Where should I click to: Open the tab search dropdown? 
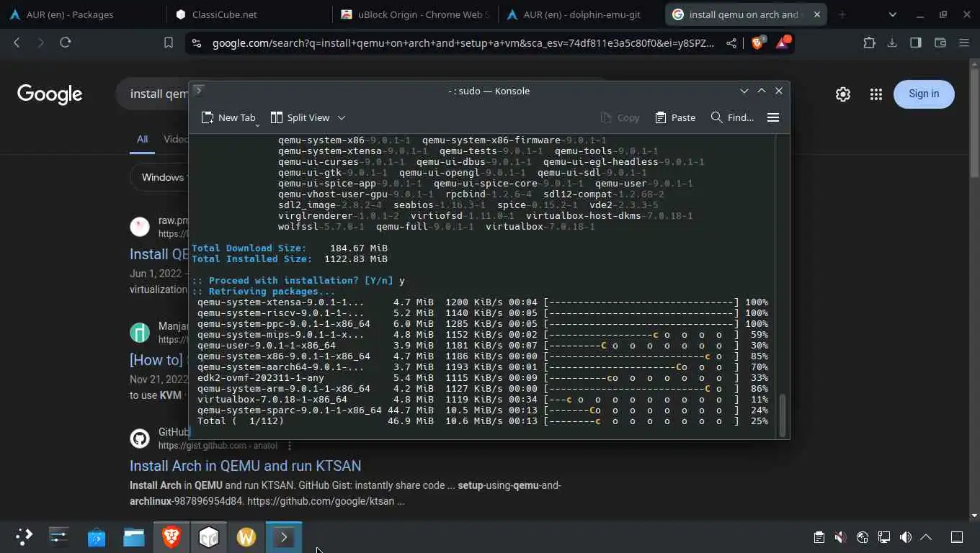pos(893,14)
